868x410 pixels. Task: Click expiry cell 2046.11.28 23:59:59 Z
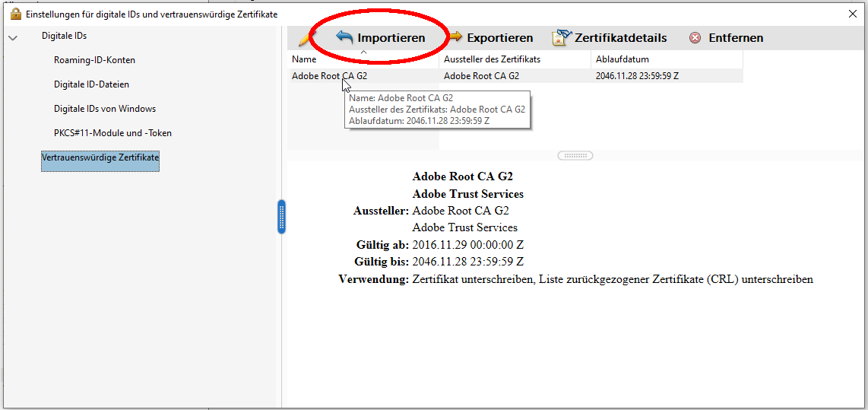[637, 76]
